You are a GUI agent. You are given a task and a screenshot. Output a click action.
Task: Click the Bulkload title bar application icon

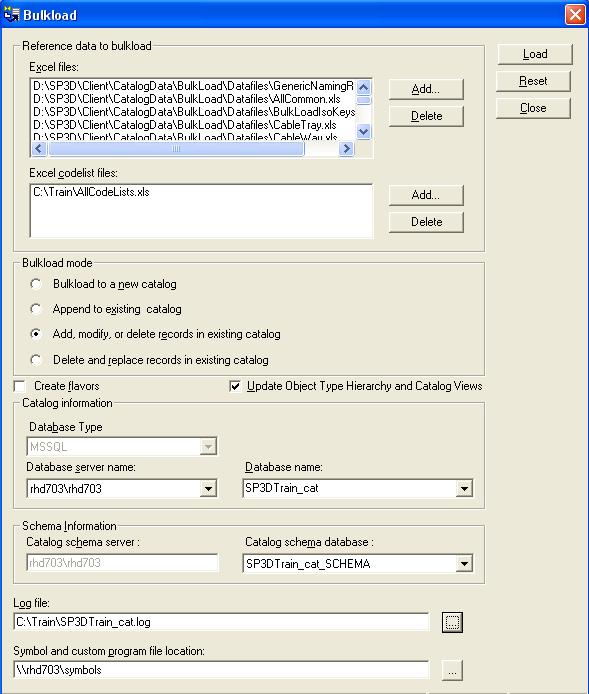tap(11, 15)
